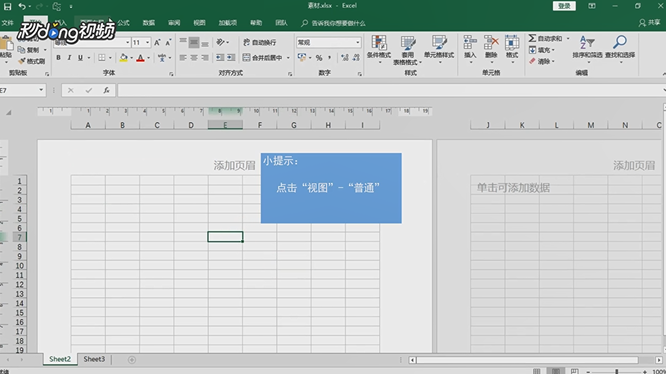
Task: Click the Wrap Text button
Action: click(260, 42)
